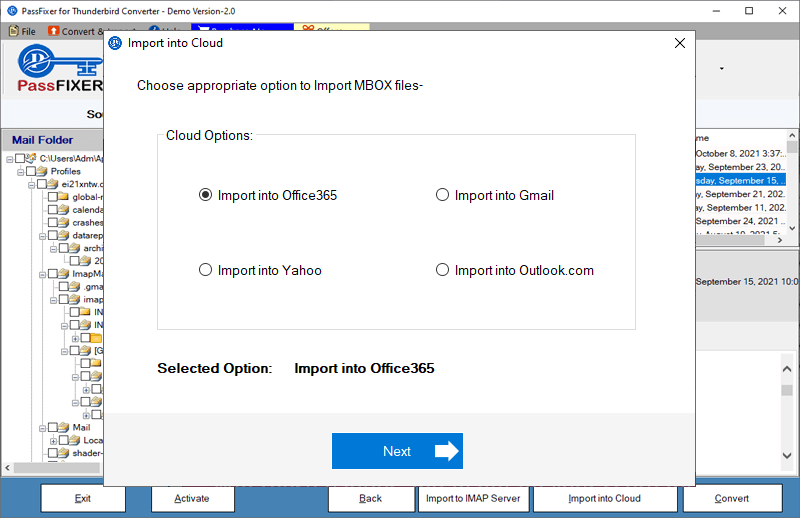Click the shader- folder icon
The image size is (800, 518).
click(x=64, y=453)
